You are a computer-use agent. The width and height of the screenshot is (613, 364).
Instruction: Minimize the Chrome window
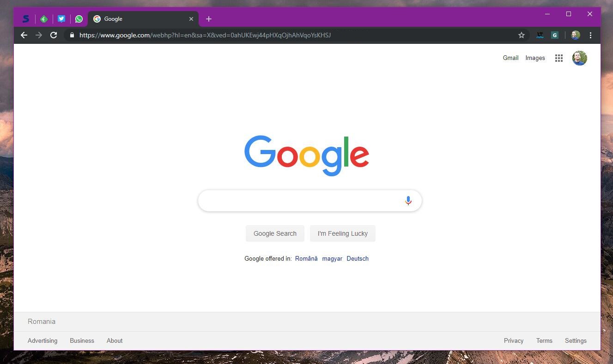(x=547, y=14)
